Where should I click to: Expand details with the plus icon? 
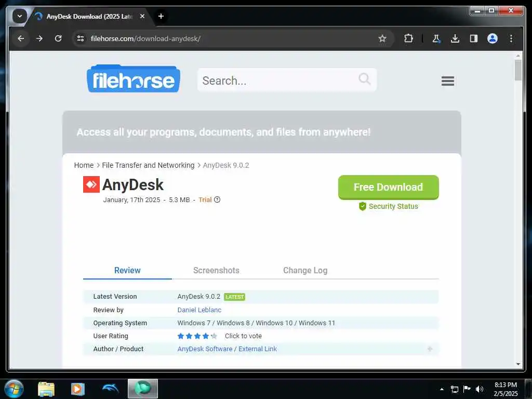[x=430, y=349]
